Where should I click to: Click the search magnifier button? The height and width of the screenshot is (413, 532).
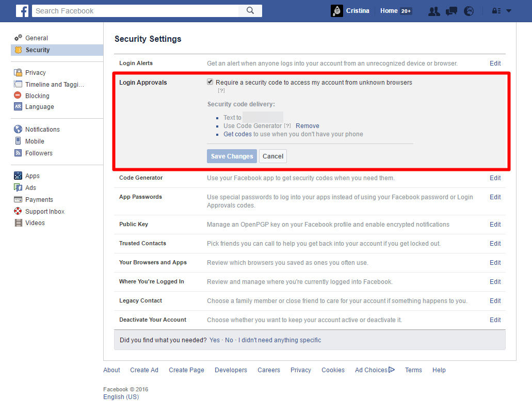coord(250,11)
